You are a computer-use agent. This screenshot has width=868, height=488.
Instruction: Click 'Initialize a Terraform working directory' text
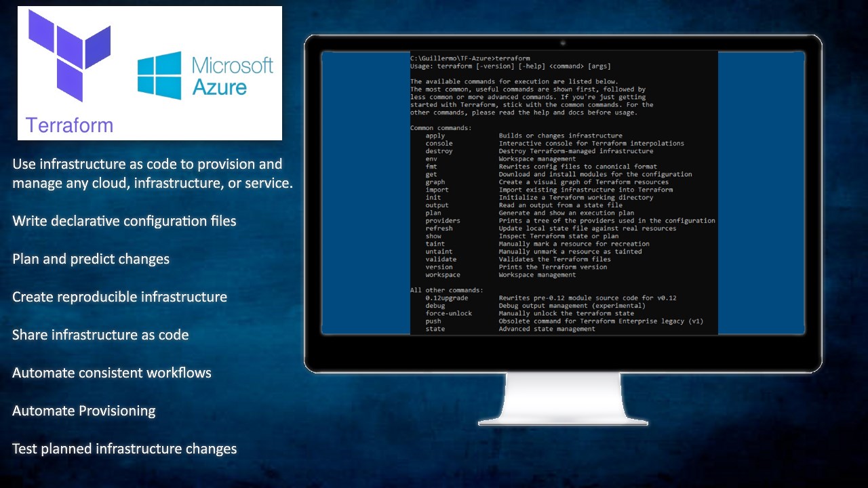tap(576, 197)
